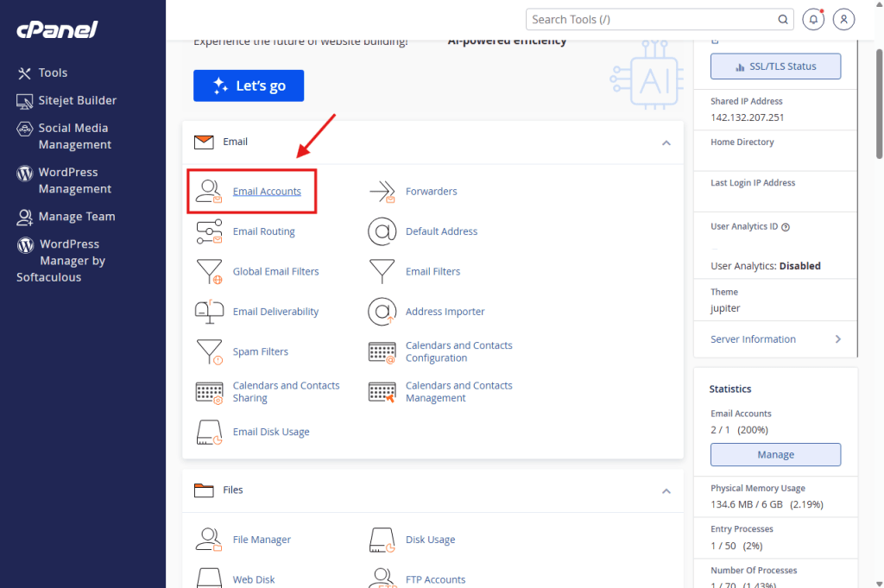
Task: Click the SSL/TLS Status button
Action: tap(775, 66)
